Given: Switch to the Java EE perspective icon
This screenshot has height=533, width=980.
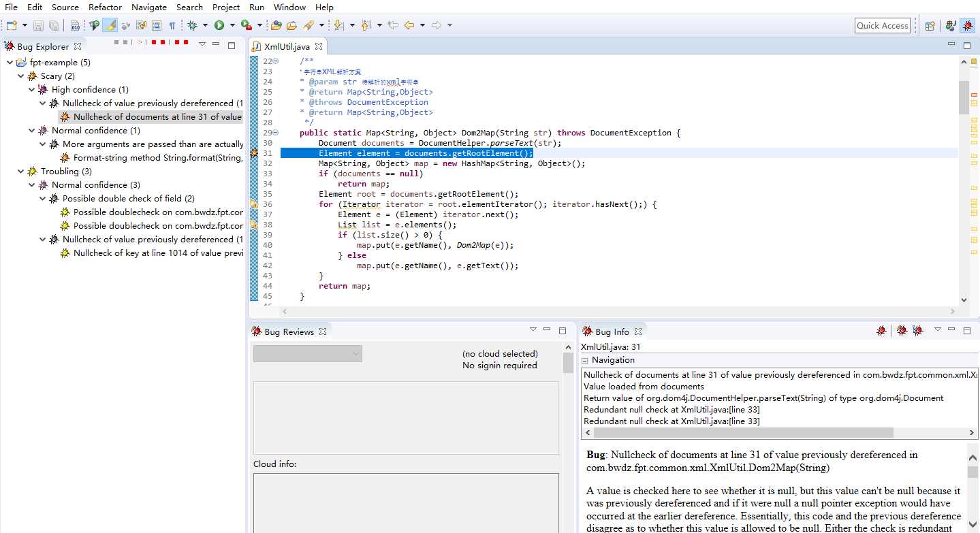Looking at the screenshot, I should pos(951,26).
